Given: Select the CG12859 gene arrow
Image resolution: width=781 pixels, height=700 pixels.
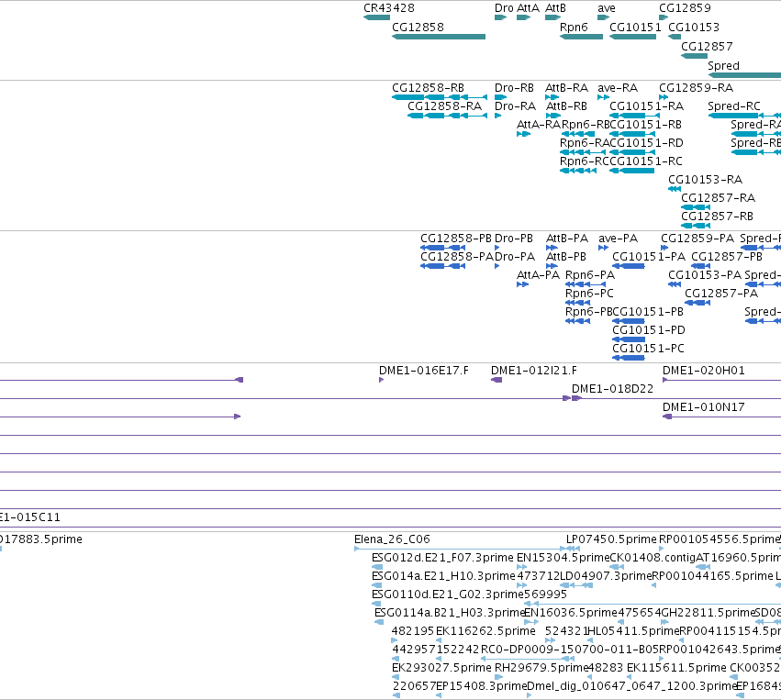Looking at the screenshot, I should [x=664, y=17].
